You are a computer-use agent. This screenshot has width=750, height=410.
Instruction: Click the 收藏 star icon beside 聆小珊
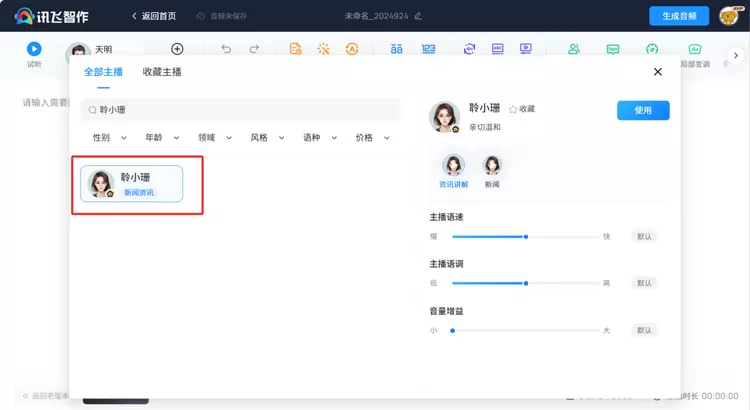[x=513, y=108]
